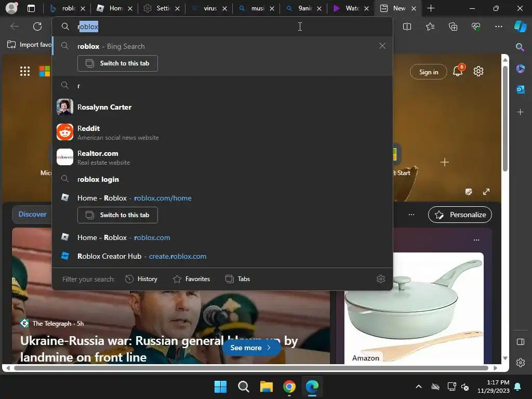This screenshot has height=399, width=532.
Task: Open sidebar settings gear at bottom
Action: click(521, 363)
